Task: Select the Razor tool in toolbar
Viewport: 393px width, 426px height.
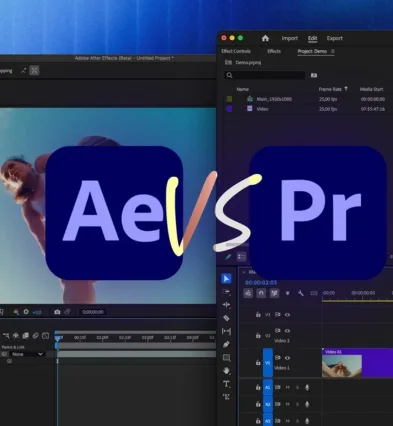Action: (x=226, y=318)
